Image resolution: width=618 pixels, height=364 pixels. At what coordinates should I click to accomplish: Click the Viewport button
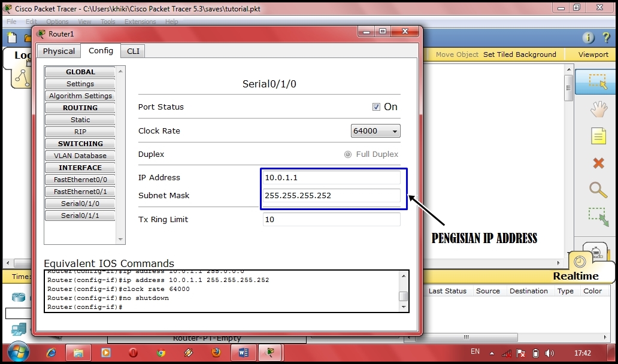[593, 54]
